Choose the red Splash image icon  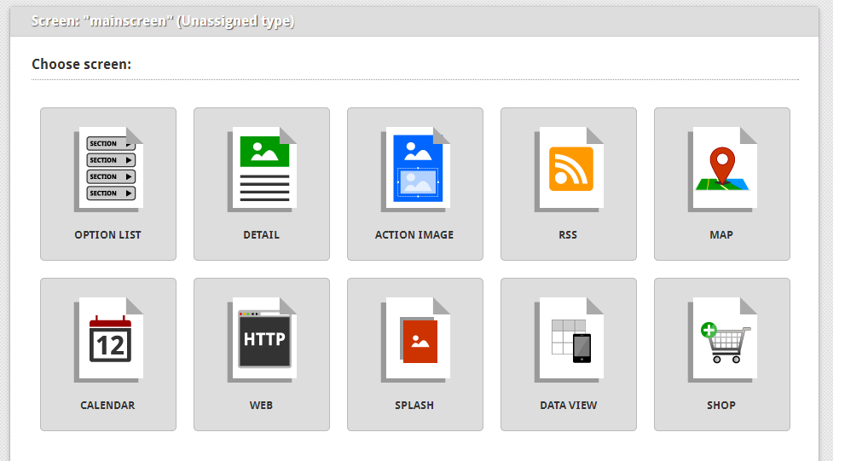(x=415, y=340)
